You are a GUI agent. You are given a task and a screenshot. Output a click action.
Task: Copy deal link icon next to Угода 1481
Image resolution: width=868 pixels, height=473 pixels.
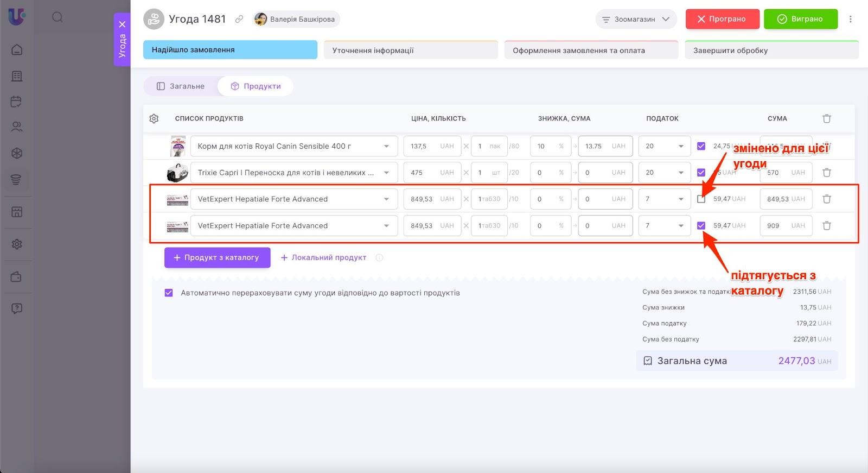[x=239, y=19]
